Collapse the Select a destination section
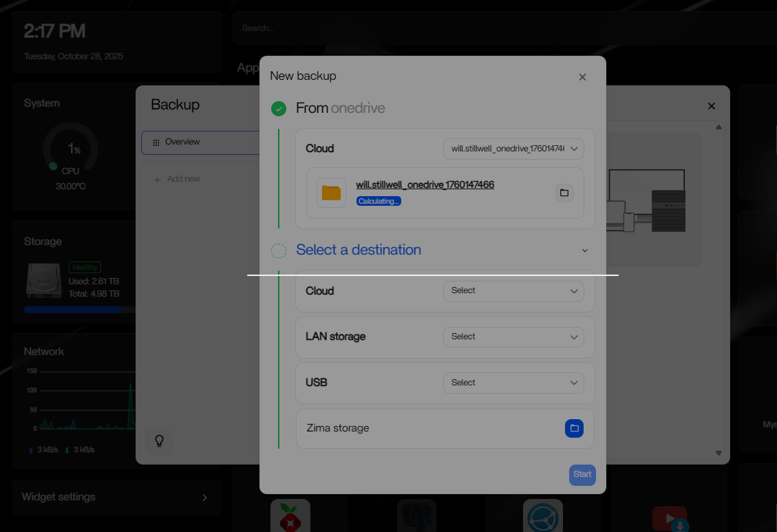 click(585, 251)
